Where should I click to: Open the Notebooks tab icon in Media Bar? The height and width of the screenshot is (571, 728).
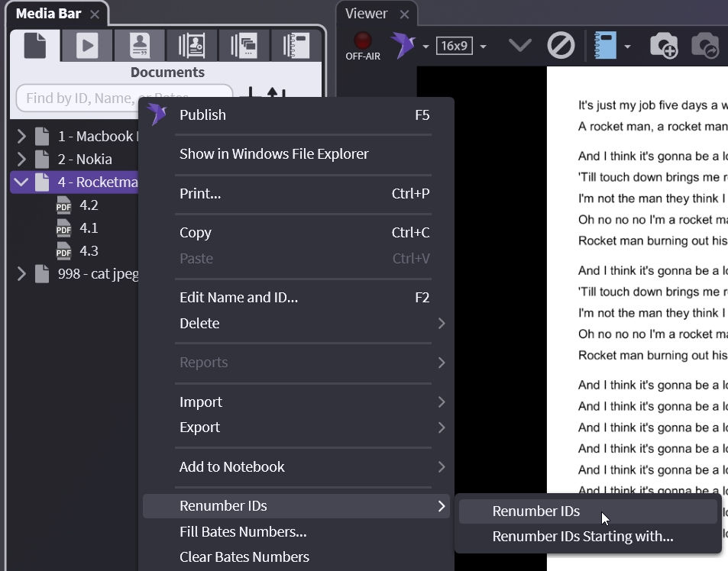(x=296, y=46)
